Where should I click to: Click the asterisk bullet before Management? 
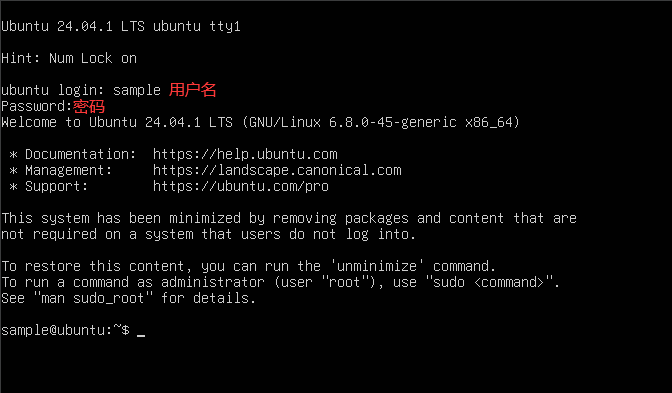tap(13, 171)
